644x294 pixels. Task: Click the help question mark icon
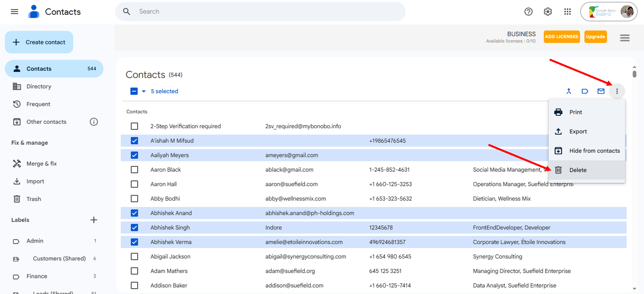coord(528,12)
